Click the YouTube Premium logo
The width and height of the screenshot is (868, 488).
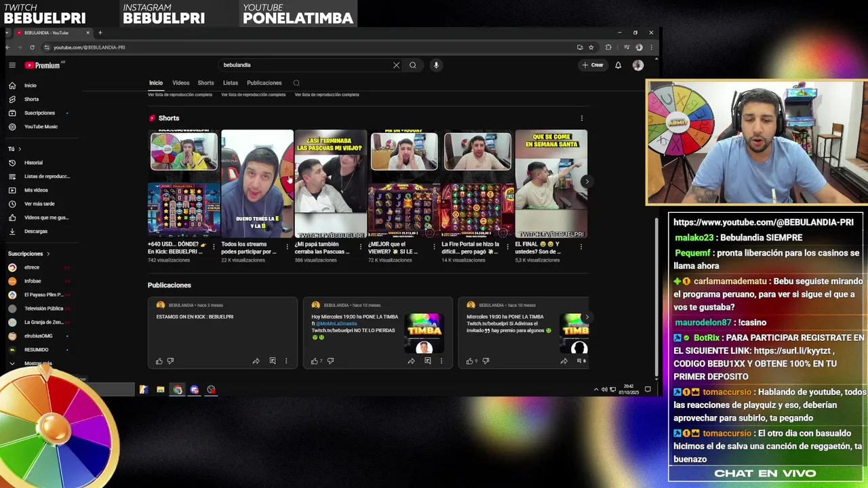[x=43, y=65]
